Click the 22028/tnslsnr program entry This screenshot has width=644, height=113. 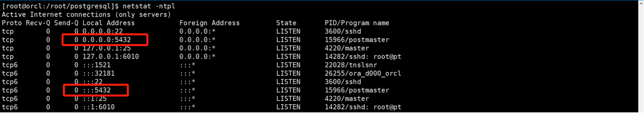pyautogui.click(x=351, y=65)
